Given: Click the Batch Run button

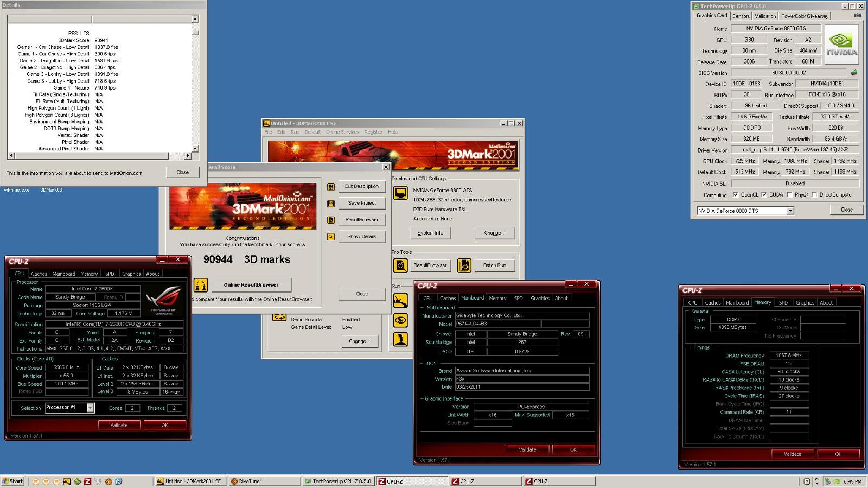Looking at the screenshot, I should coord(495,265).
